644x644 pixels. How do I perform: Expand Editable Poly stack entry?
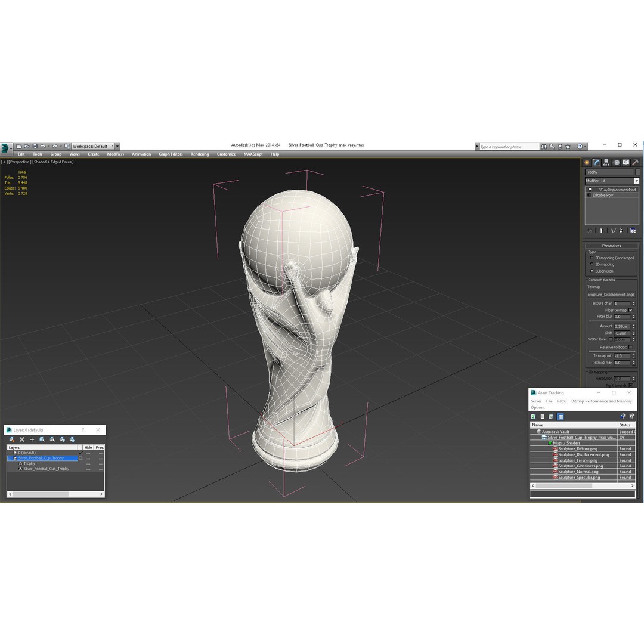point(589,196)
